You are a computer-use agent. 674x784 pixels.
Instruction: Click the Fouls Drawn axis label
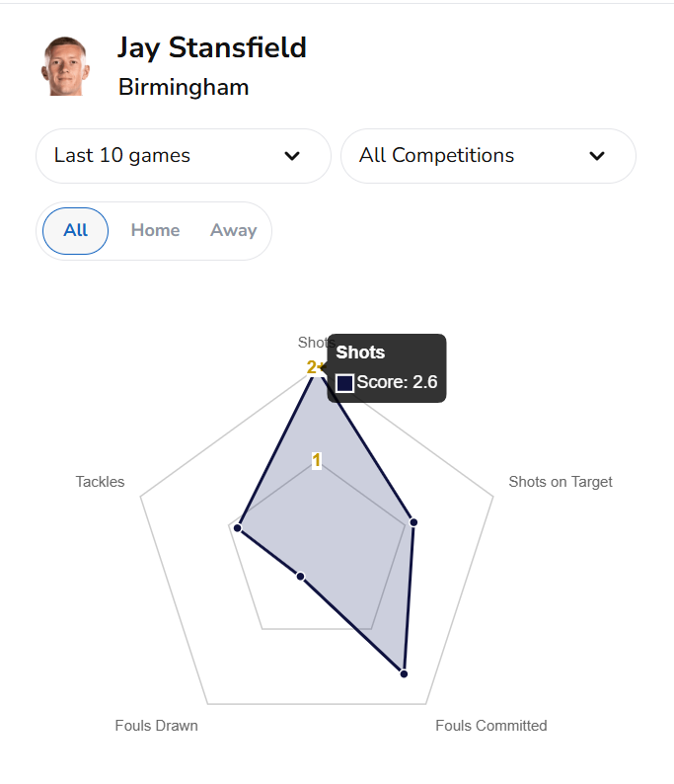[156, 726]
